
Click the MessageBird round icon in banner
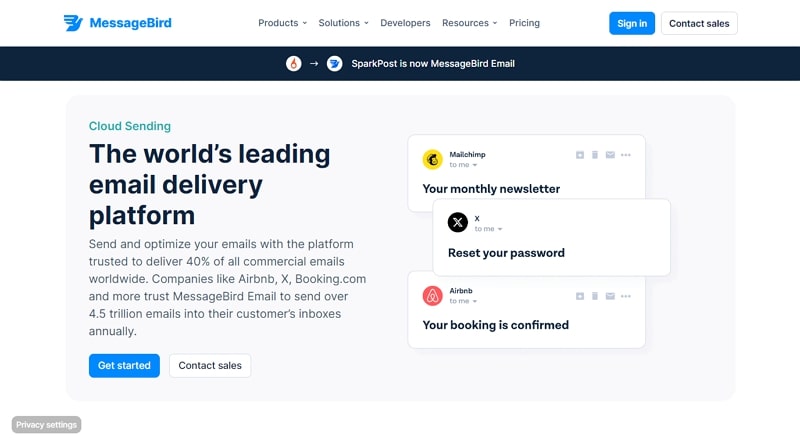(x=334, y=63)
